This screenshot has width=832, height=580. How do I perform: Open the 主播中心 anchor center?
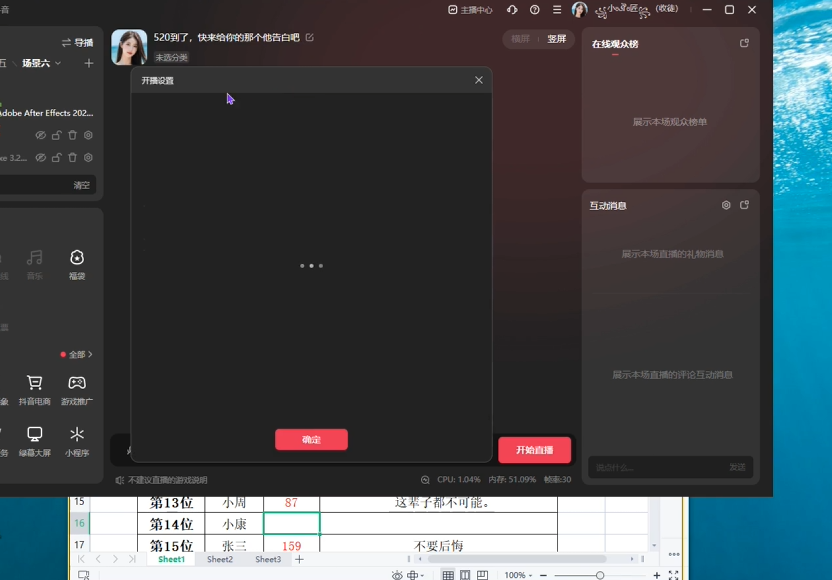point(470,10)
